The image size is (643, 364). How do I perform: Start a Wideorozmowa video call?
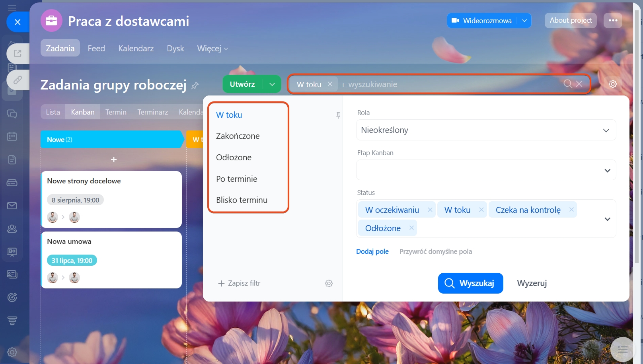pyautogui.click(x=482, y=20)
